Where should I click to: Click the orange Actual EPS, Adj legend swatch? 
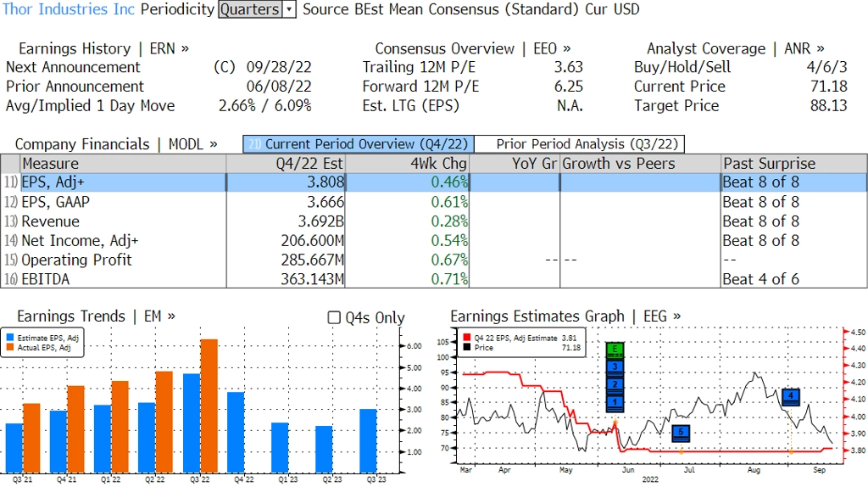click(10, 347)
